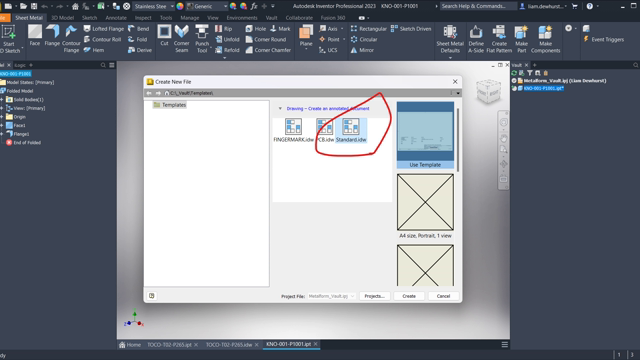Image resolution: width=640 pixels, height=360 pixels.
Task: Select the Face sheet metal tool
Action: [x=35, y=36]
